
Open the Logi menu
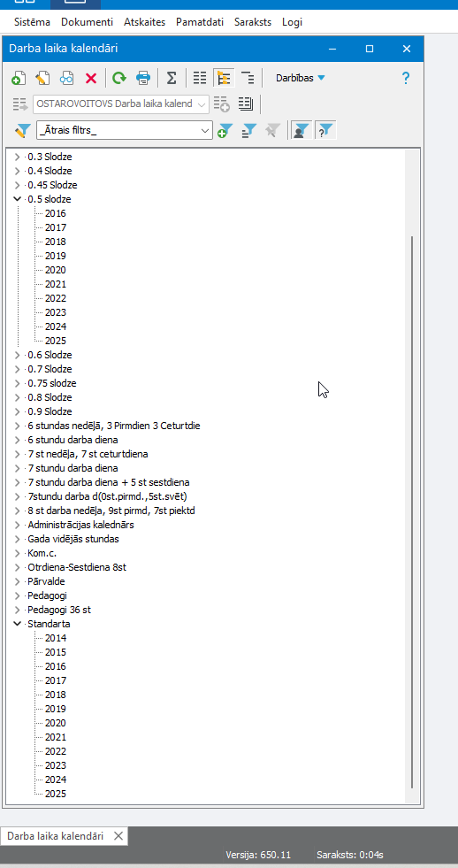[x=292, y=22]
